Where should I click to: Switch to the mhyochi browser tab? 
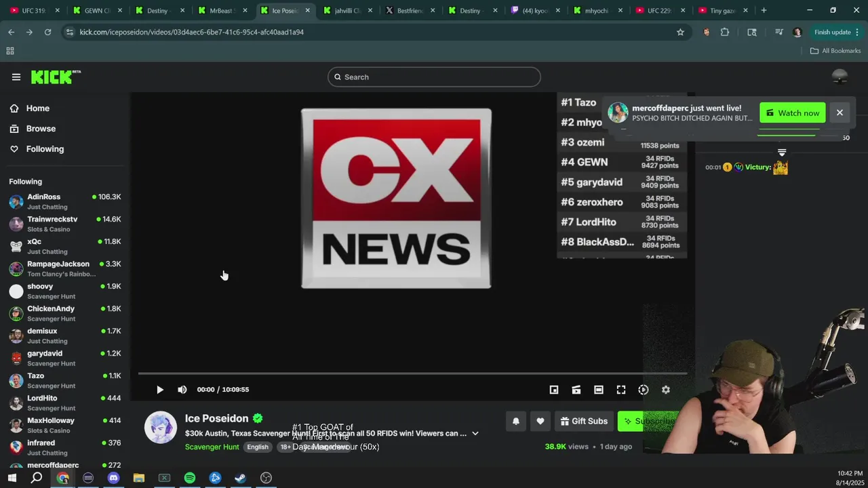click(597, 11)
